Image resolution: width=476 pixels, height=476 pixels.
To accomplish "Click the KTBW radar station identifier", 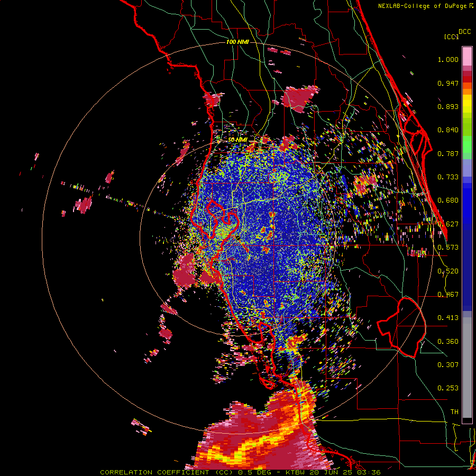I will 296,472.
